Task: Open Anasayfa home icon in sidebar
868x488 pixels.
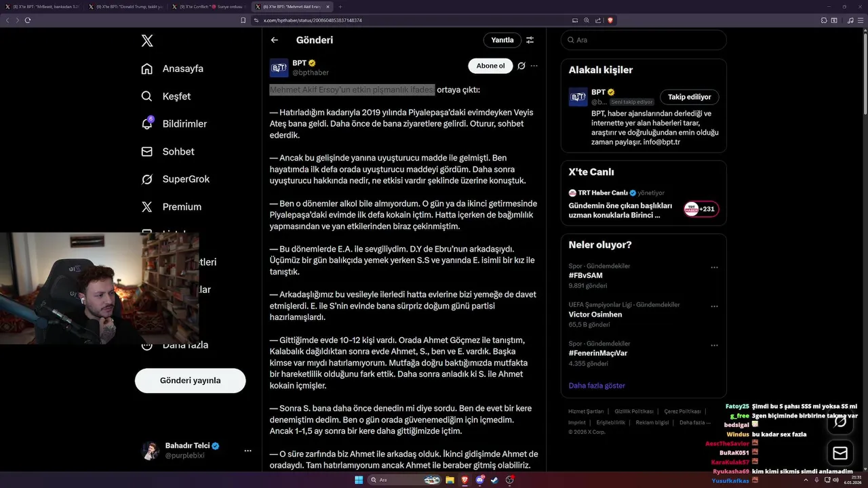Action: point(146,68)
